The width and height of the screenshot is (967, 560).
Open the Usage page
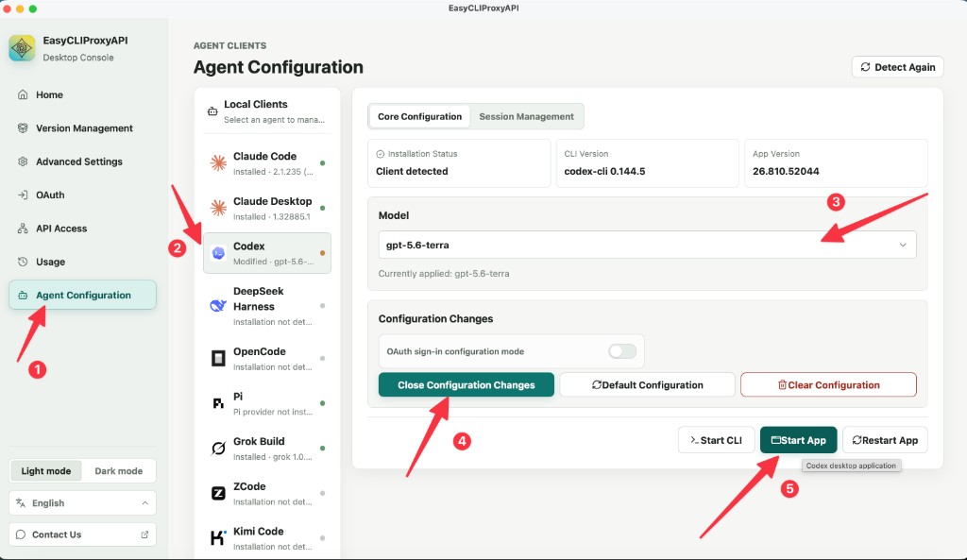pyautogui.click(x=82, y=262)
